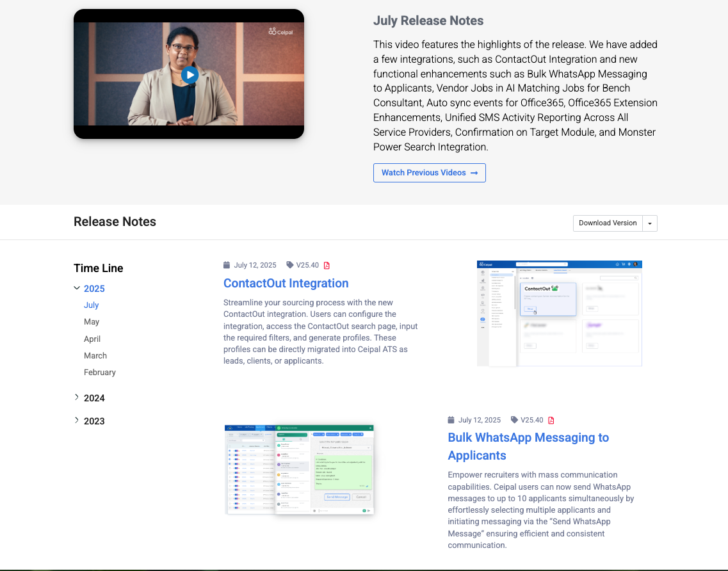Select 2023 in the Time Line
Screen dimensions: 728x571
94,421
